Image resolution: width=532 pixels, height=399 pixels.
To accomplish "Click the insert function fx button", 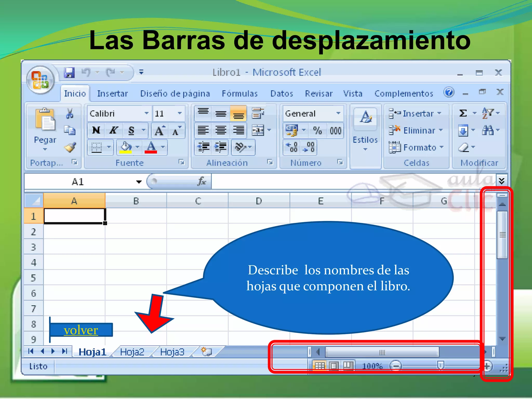I will pos(202,181).
